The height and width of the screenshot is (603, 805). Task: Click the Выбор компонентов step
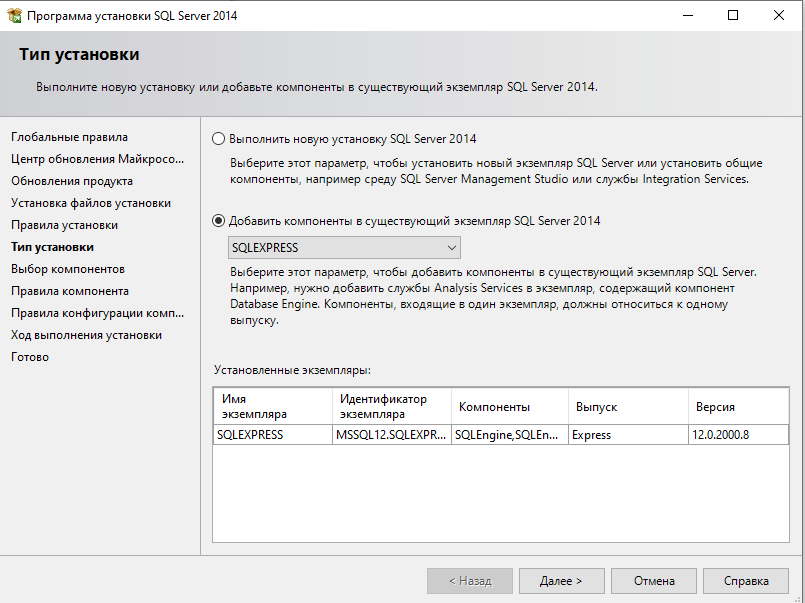pos(68,269)
